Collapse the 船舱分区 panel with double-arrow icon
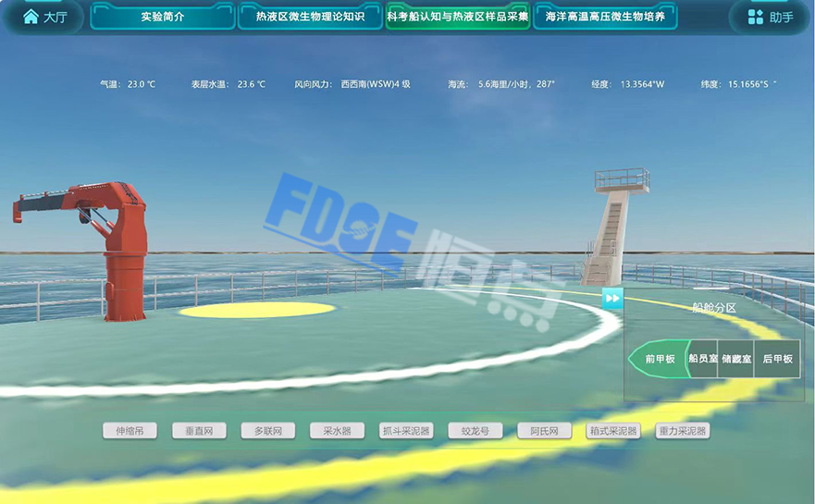Screen dimensions: 815x504 [612, 298]
